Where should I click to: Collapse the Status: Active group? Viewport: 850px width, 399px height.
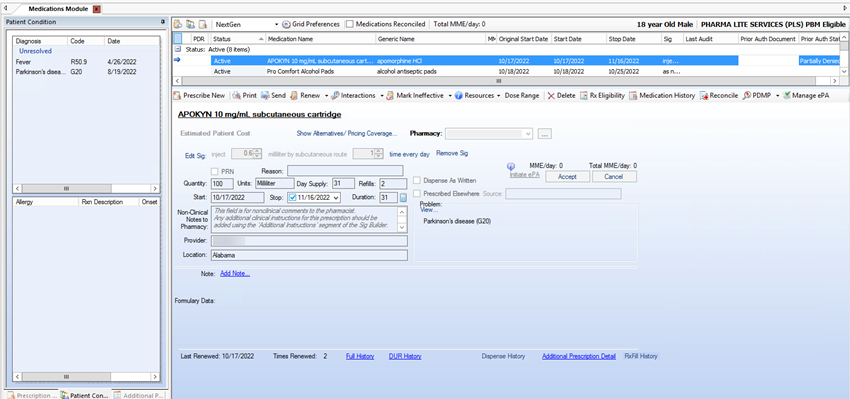point(177,49)
